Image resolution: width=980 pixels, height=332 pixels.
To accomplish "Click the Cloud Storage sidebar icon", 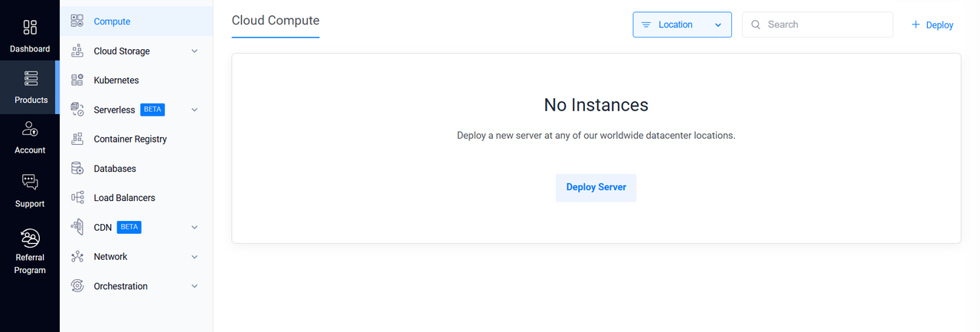I will click(x=77, y=51).
